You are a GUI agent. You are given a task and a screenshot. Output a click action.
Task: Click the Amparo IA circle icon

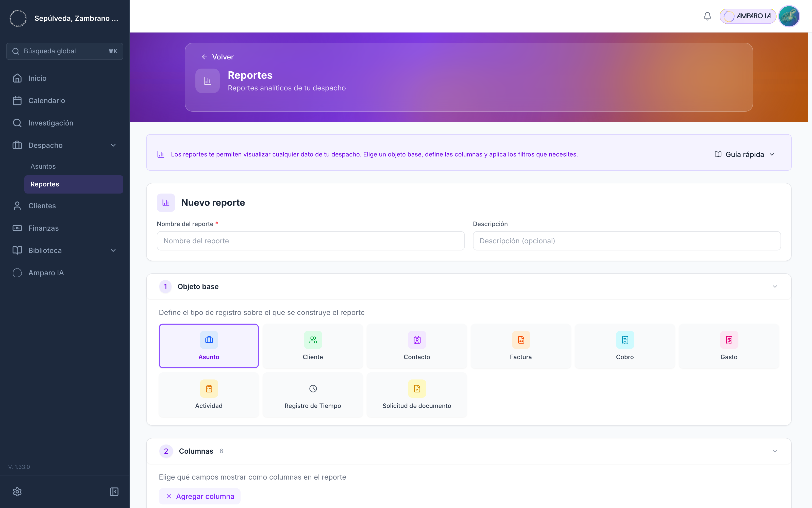coord(17,273)
